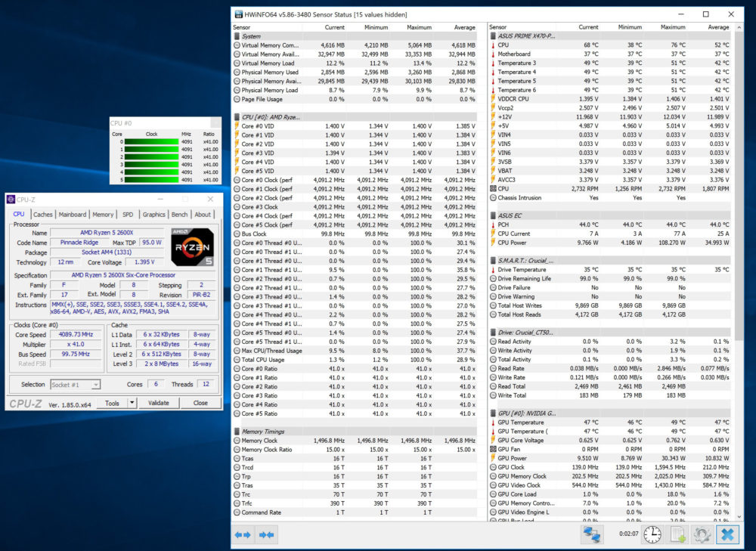Image resolution: width=756 pixels, height=551 pixels.
Task: Click the start logging document icon in HWiNFO
Action: pos(677,534)
